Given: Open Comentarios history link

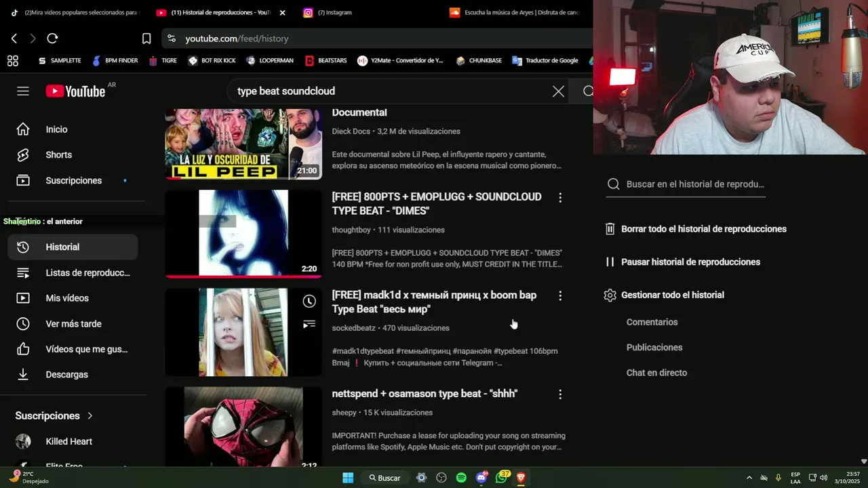Looking at the screenshot, I should tap(652, 322).
